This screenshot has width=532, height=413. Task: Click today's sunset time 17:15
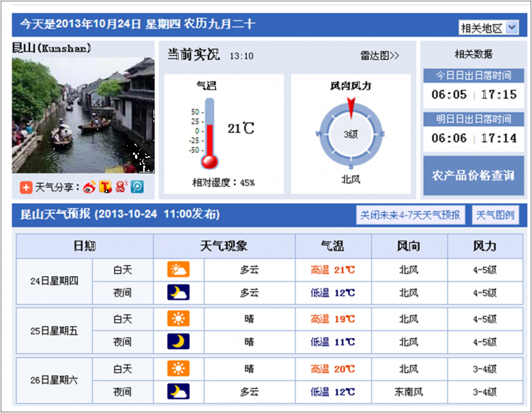point(499,94)
